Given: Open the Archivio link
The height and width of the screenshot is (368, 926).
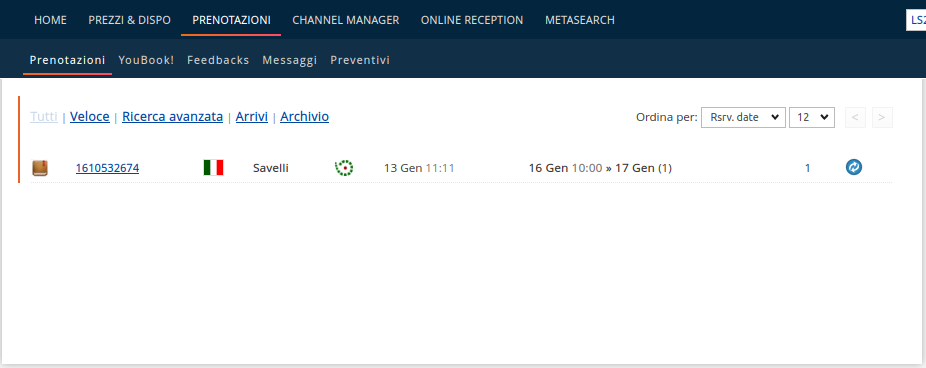Looking at the screenshot, I should coord(305,117).
